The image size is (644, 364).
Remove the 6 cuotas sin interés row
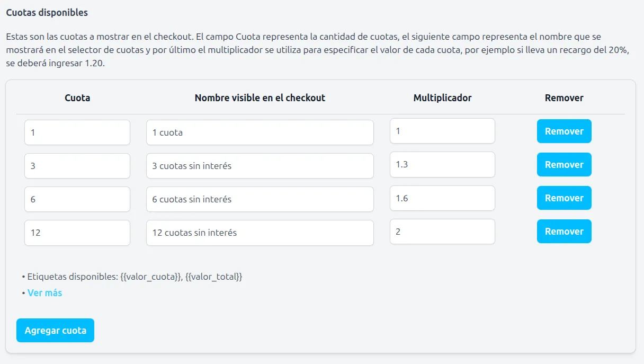point(563,198)
